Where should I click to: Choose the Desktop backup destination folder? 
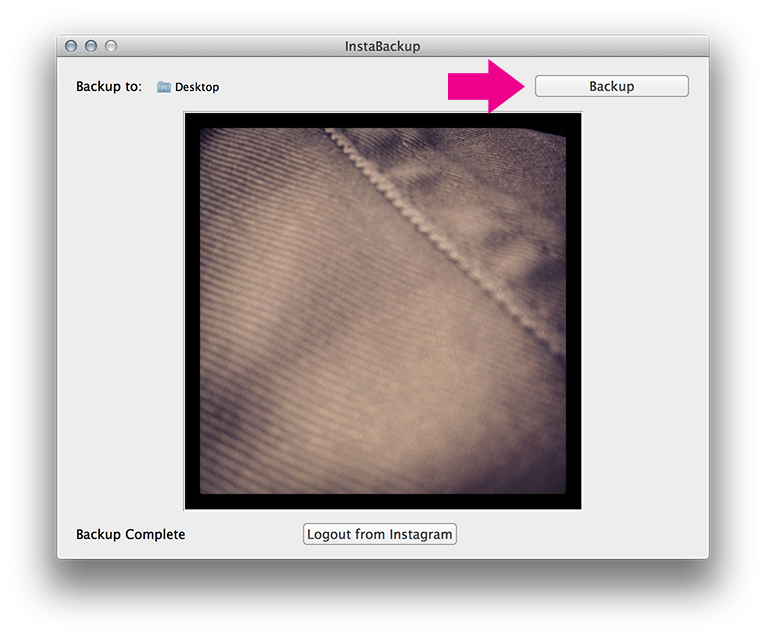click(188, 87)
